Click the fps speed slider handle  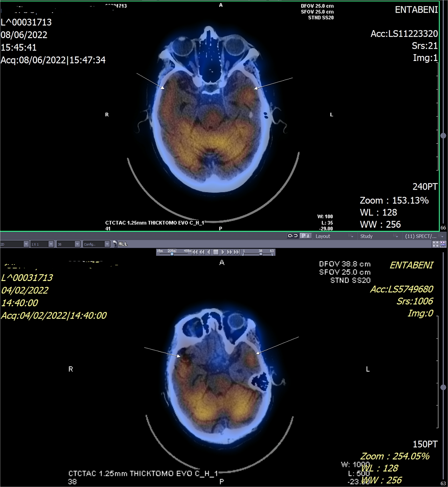tap(172, 254)
